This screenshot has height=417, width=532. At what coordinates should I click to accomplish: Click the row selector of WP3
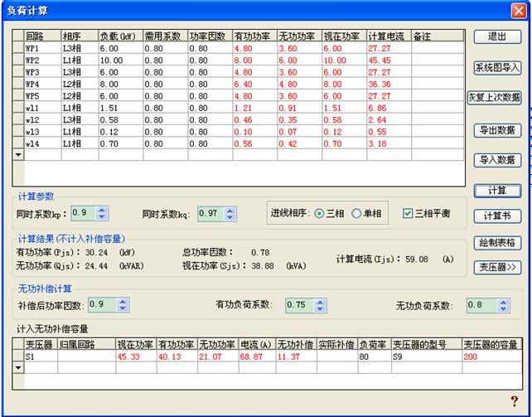(x=18, y=72)
